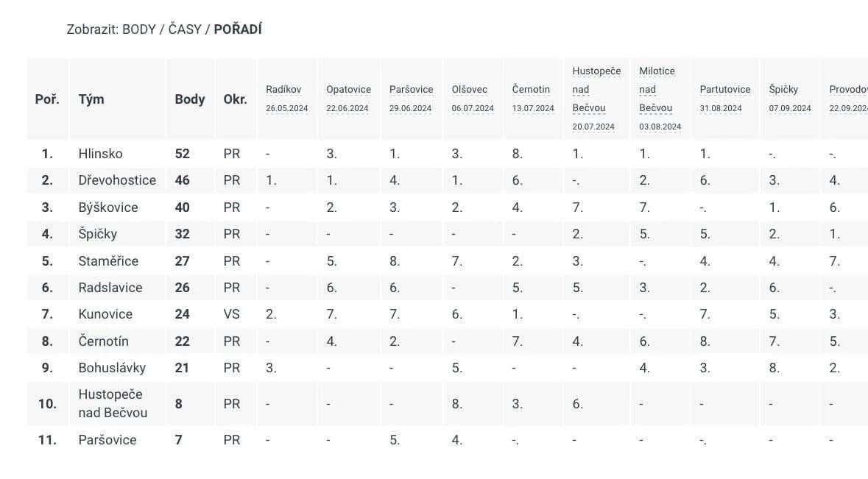Click the Býškovice team name

[x=107, y=207]
